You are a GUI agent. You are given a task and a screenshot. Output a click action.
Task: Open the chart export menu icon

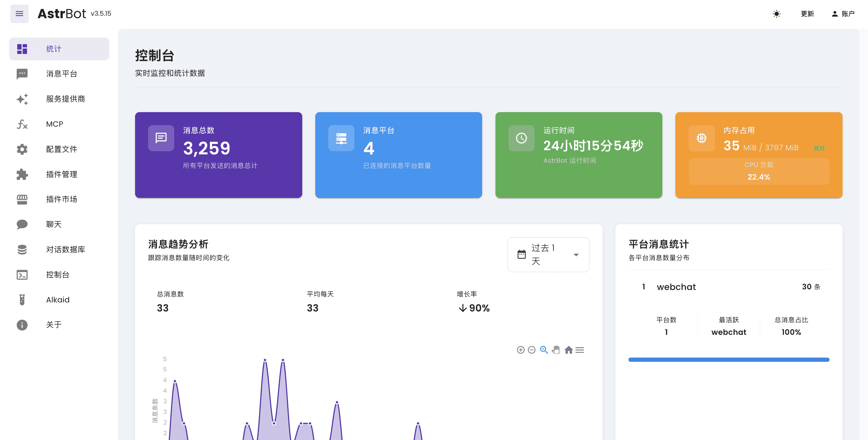tap(580, 350)
